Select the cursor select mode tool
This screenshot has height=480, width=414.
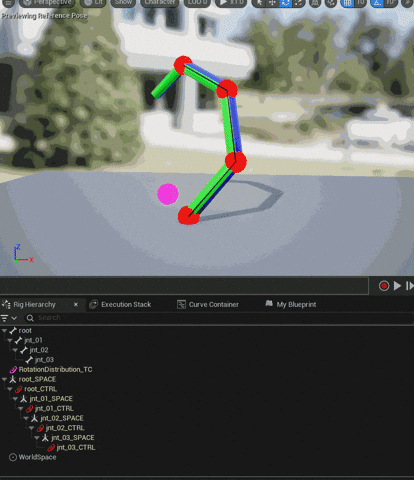coord(259,3)
